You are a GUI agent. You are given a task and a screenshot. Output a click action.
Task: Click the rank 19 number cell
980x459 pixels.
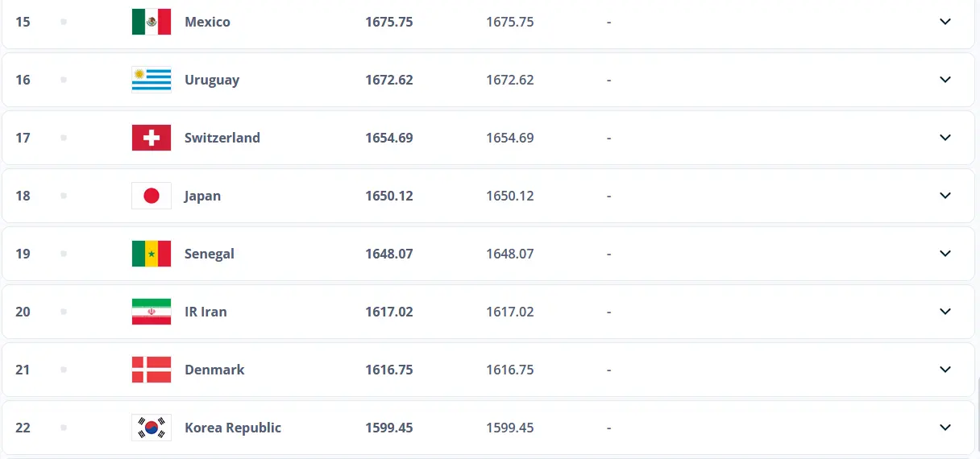pos(23,254)
